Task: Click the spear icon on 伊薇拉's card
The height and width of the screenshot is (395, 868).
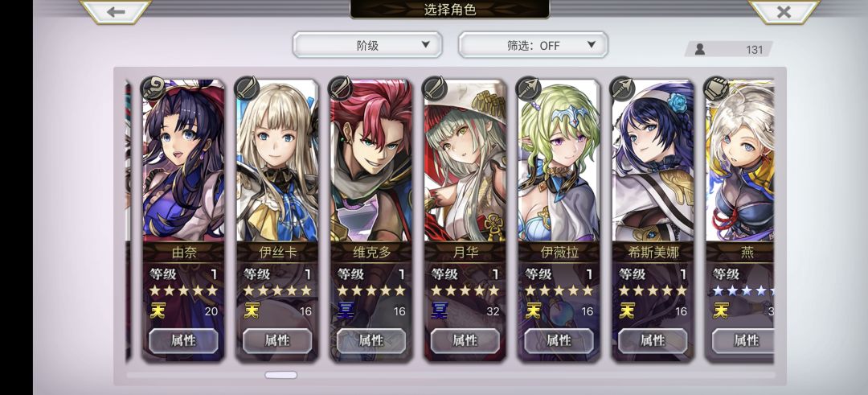Action: 529,88
